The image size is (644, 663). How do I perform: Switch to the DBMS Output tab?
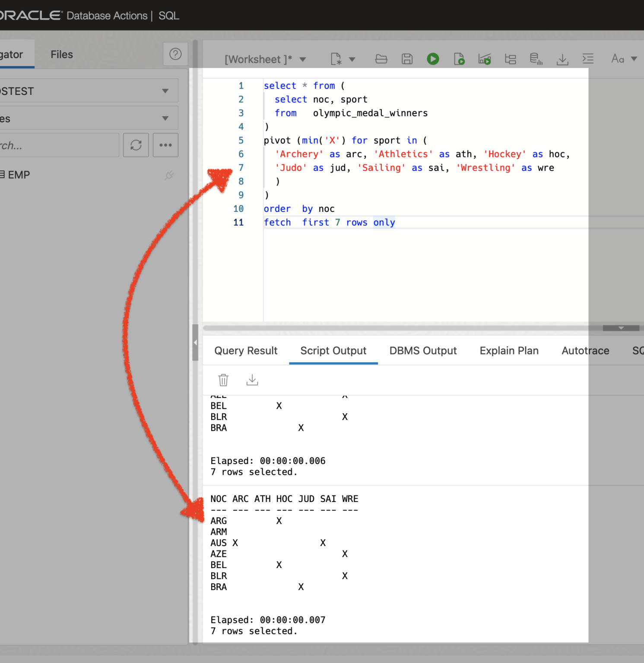pyautogui.click(x=422, y=350)
